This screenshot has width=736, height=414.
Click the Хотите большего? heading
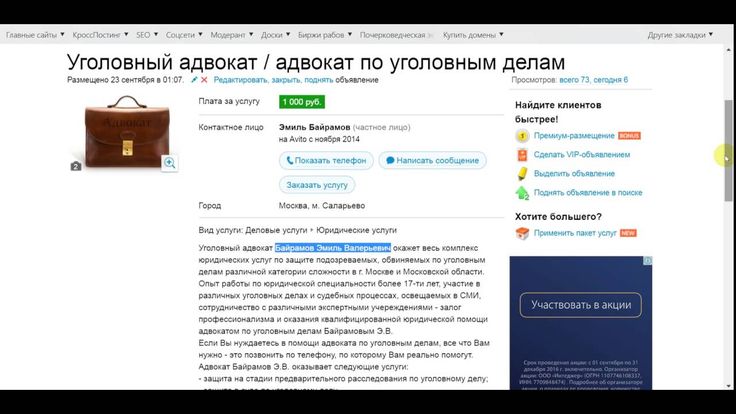[558, 216]
